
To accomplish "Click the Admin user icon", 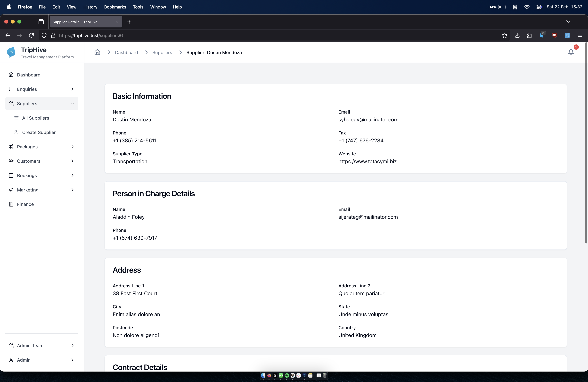I will click(x=11, y=360).
